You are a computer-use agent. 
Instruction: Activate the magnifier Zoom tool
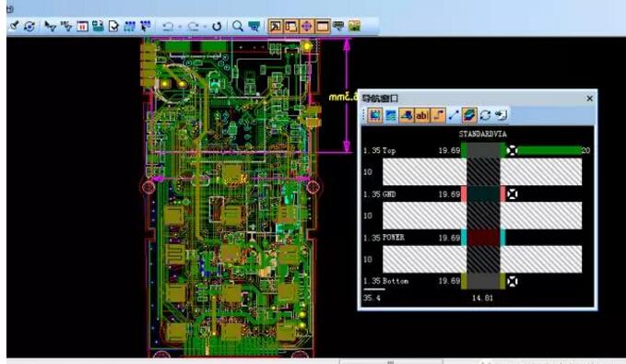(238, 27)
